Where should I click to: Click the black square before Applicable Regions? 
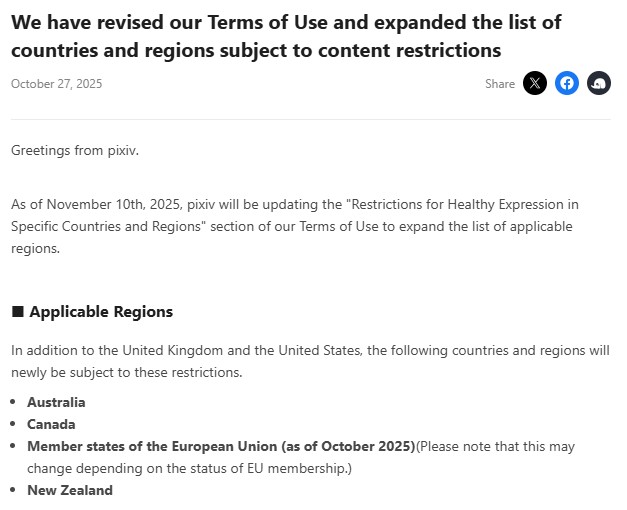(x=17, y=312)
